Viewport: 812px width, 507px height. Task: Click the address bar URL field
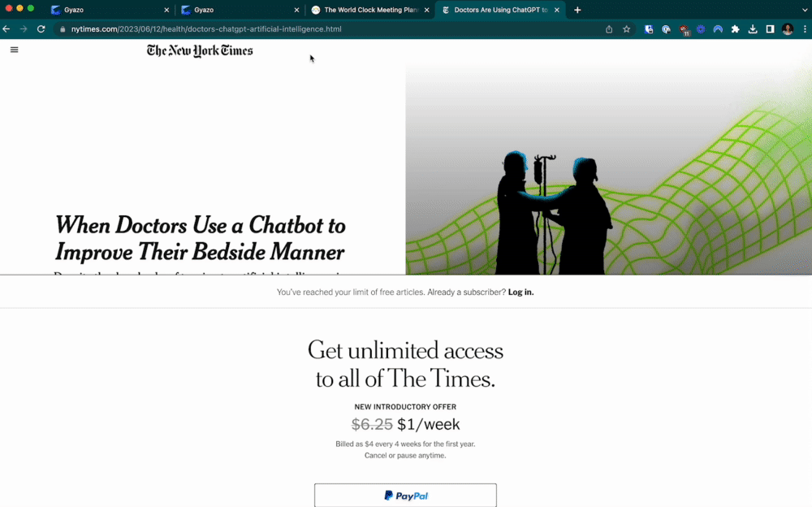(331, 29)
